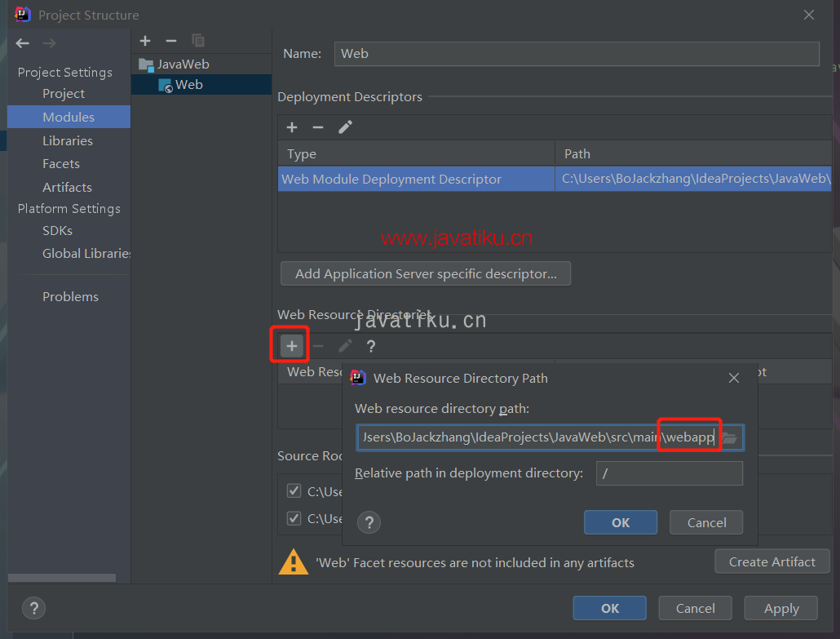The image size is (840, 639).
Task: Browse folders for the web resource path
Action: point(730,438)
